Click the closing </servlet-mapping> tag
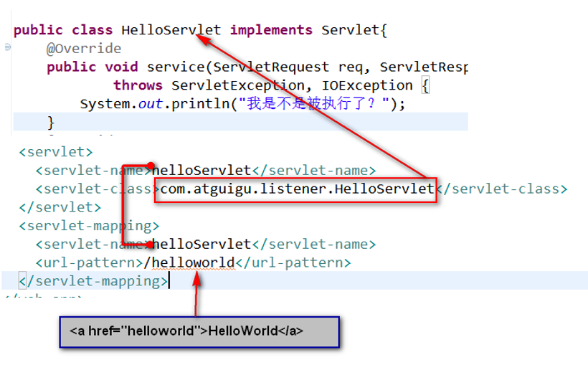The height and width of the screenshot is (365, 588). tap(93, 281)
